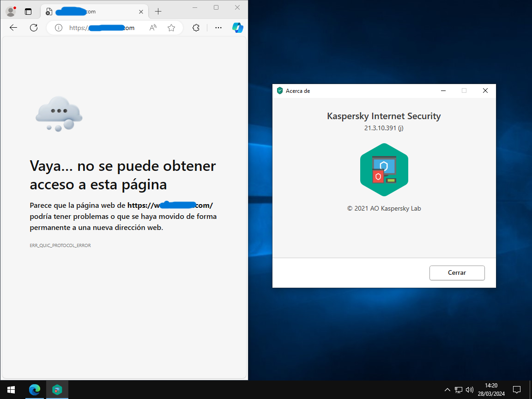Maximize the Edge browser window

pos(216,7)
